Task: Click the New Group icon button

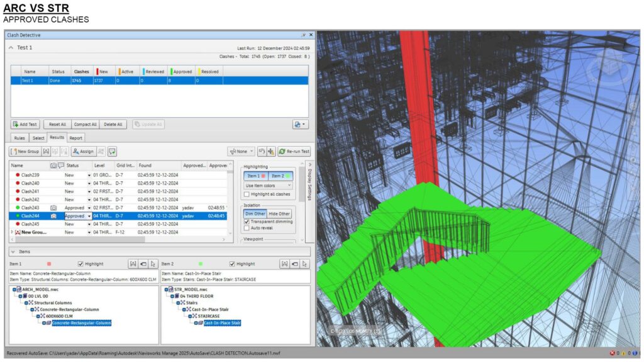Action: (14, 152)
